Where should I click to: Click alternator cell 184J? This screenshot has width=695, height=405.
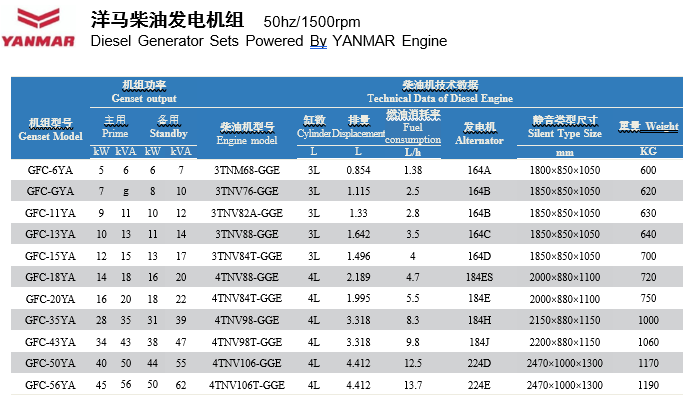point(479,342)
